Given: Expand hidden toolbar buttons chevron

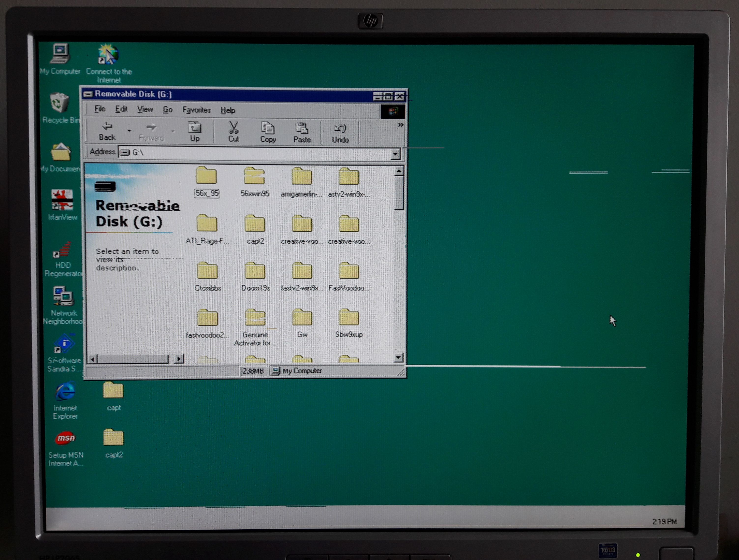Looking at the screenshot, I should (400, 125).
